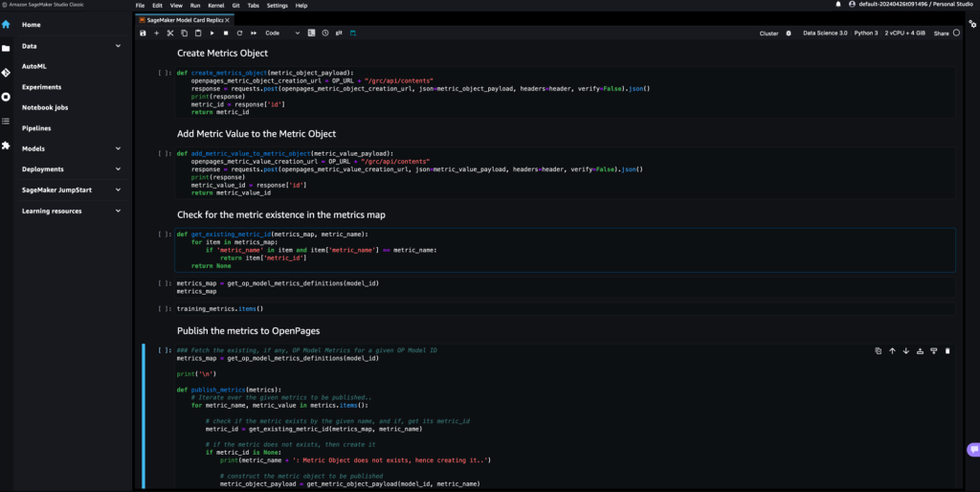This screenshot has height=492, width=980.
Task: Open the File menu
Action: click(x=140, y=5)
